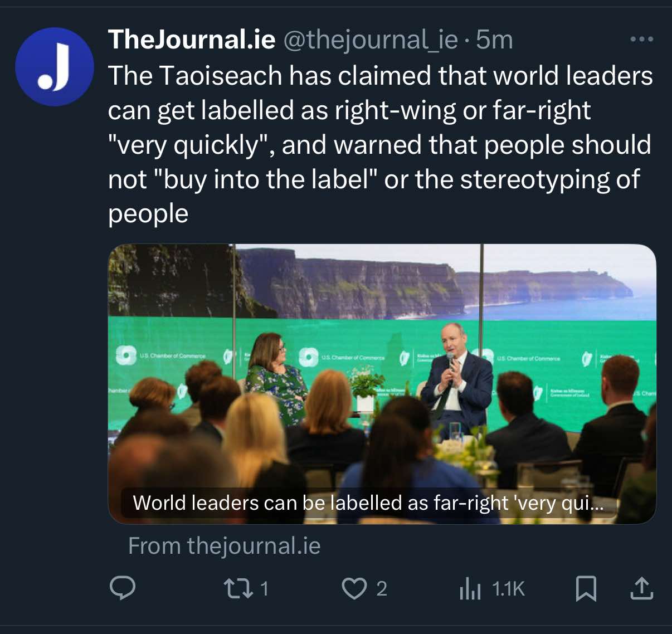
Task: Tap the repost arrows icon
Action: (x=238, y=588)
